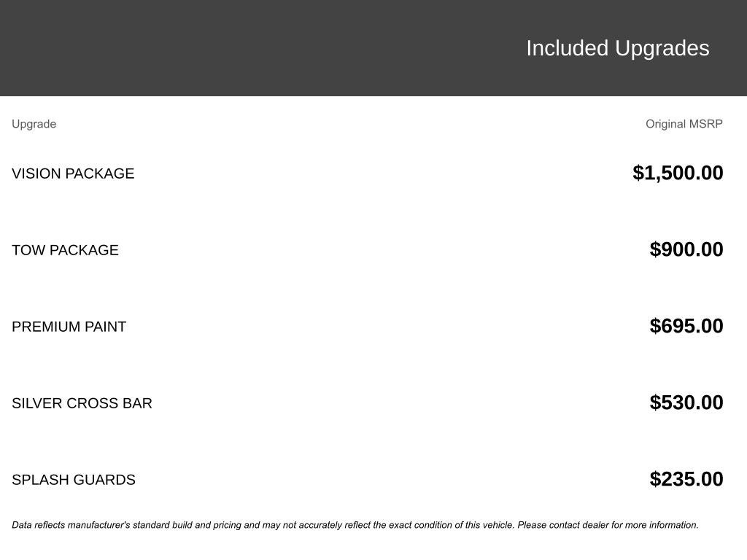Click the Upgrade column header

[34, 124]
